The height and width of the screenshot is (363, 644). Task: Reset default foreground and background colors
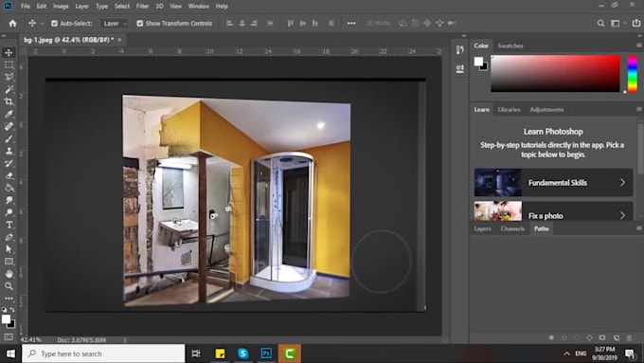[4, 310]
